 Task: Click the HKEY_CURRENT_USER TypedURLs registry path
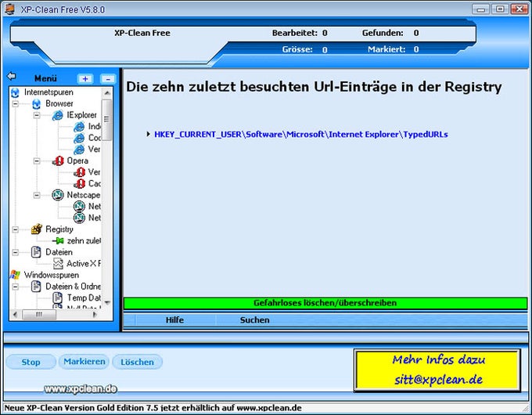[x=301, y=135]
